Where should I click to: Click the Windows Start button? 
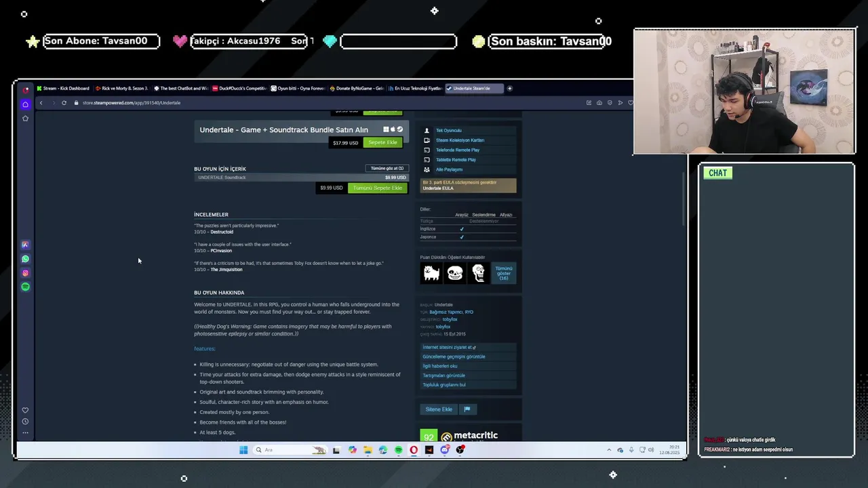click(243, 450)
